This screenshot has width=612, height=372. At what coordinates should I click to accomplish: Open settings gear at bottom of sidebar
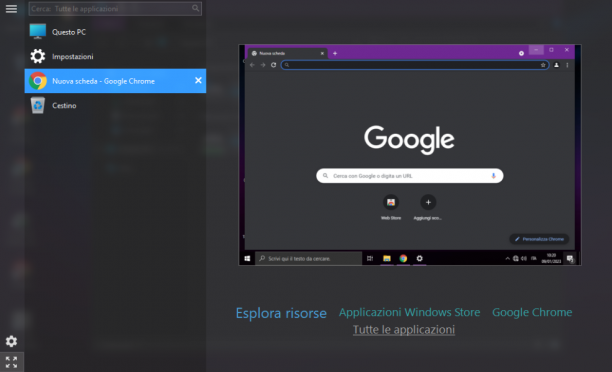(x=11, y=341)
